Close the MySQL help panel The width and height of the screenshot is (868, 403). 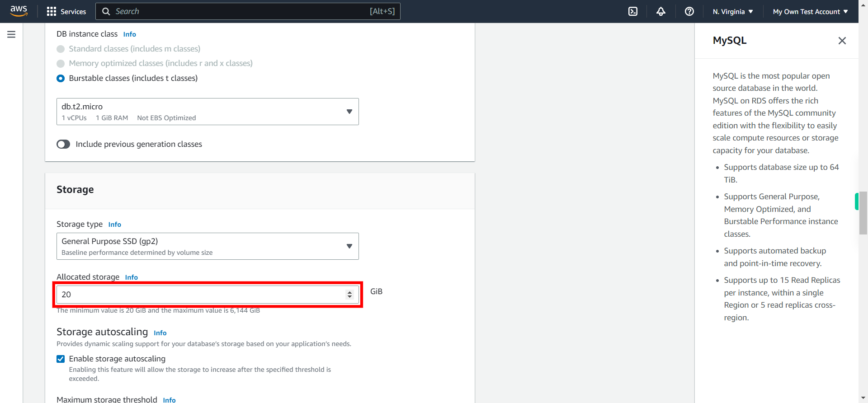coord(842,41)
